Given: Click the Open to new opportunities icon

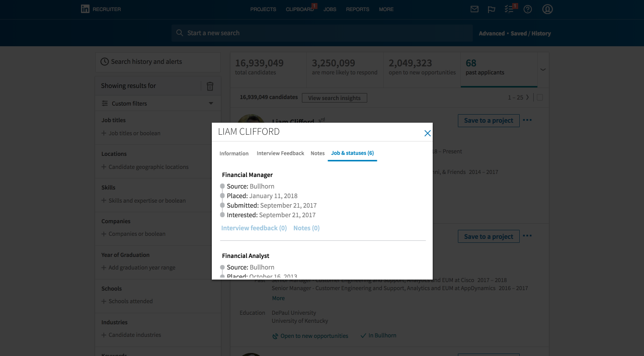Looking at the screenshot, I should click(275, 336).
